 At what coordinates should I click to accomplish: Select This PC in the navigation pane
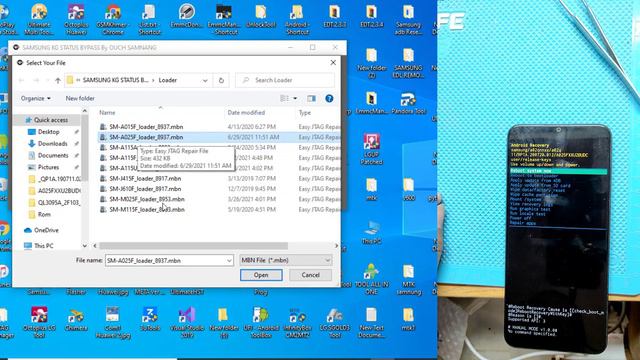tap(39, 246)
